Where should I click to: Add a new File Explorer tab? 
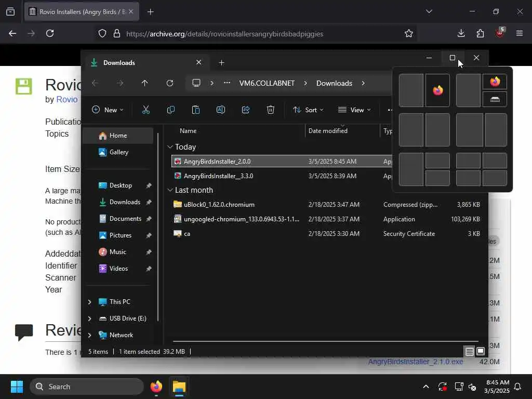tap(221, 63)
